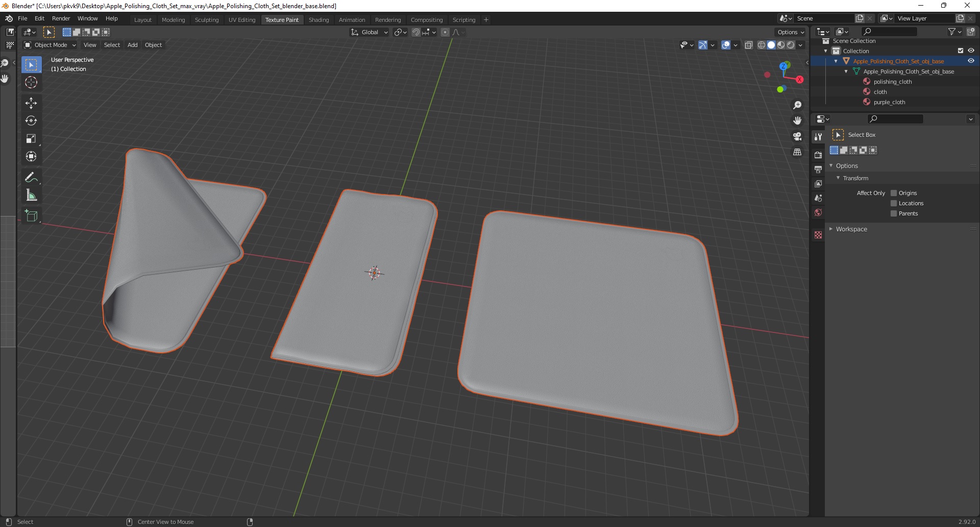Image resolution: width=980 pixels, height=527 pixels.
Task: Open the Output properties tab
Action: (x=818, y=169)
